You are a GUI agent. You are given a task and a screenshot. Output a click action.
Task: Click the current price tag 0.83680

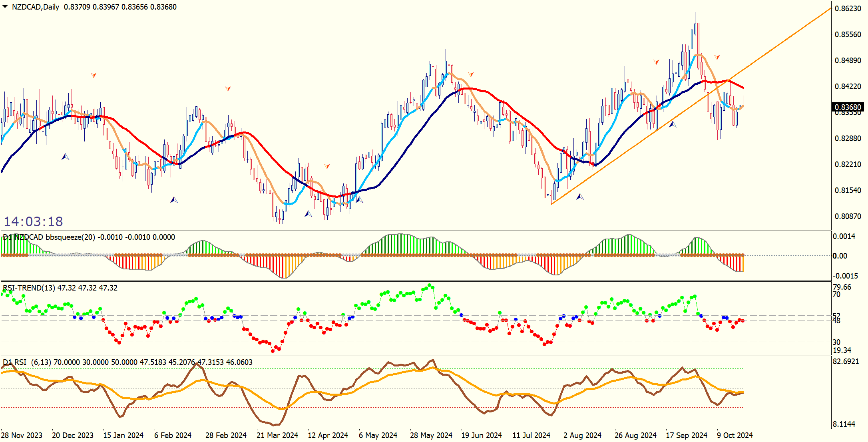click(x=848, y=107)
